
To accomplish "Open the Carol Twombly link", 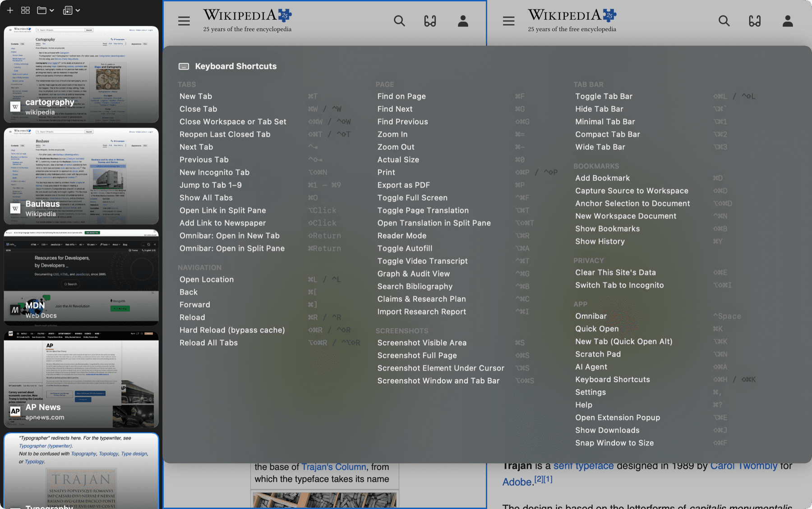I will coord(743,466).
